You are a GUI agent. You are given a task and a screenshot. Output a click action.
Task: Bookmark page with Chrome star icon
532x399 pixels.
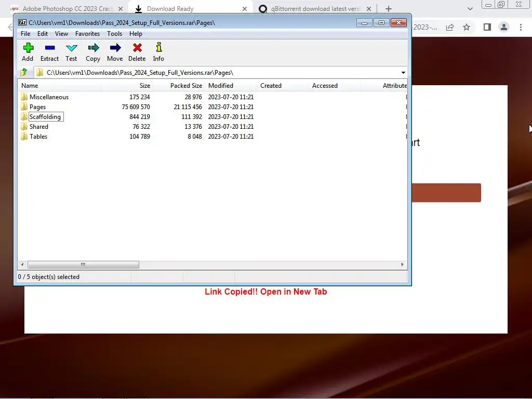tap(467, 27)
